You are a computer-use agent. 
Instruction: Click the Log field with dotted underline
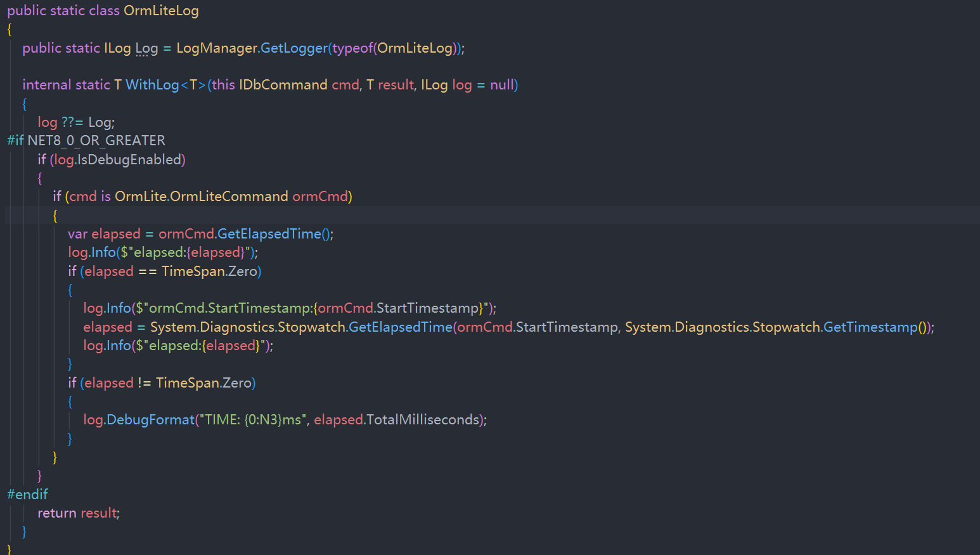(146, 48)
